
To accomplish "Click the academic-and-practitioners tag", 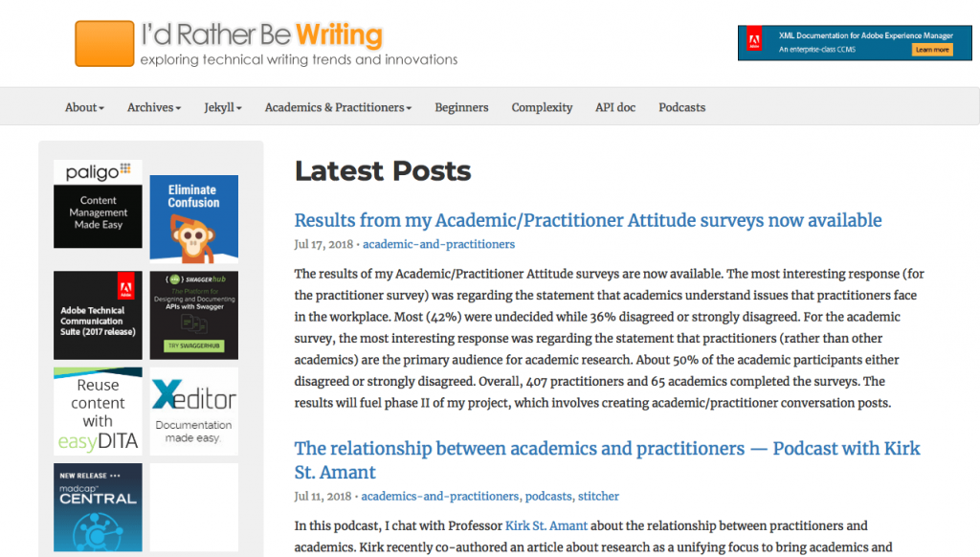I will [438, 244].
